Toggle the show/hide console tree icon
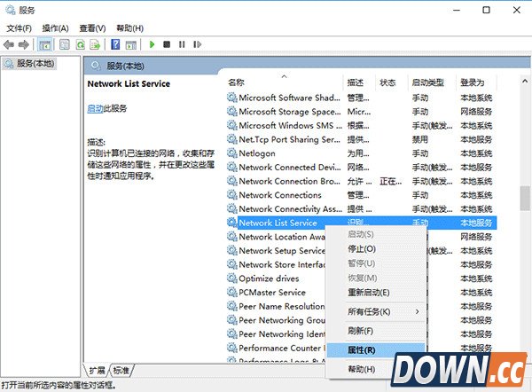Screen dimensions: 532x392 [45, 44]
